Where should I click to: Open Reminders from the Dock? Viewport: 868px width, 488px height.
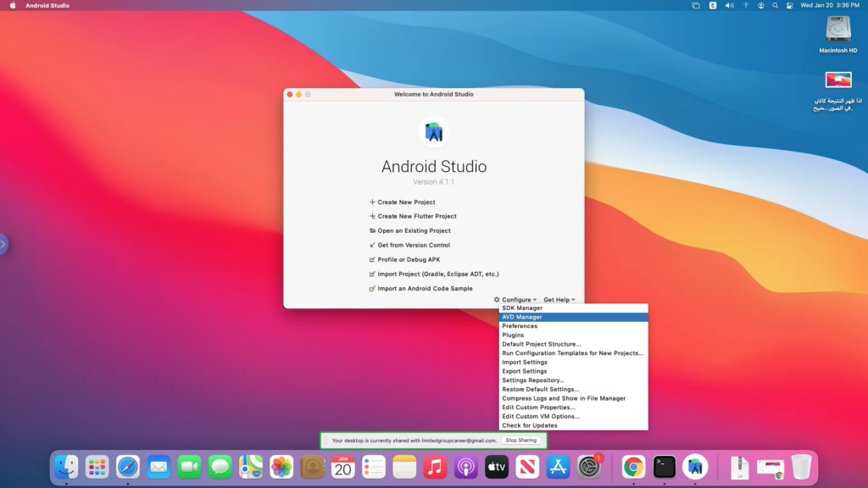[374, 467]
